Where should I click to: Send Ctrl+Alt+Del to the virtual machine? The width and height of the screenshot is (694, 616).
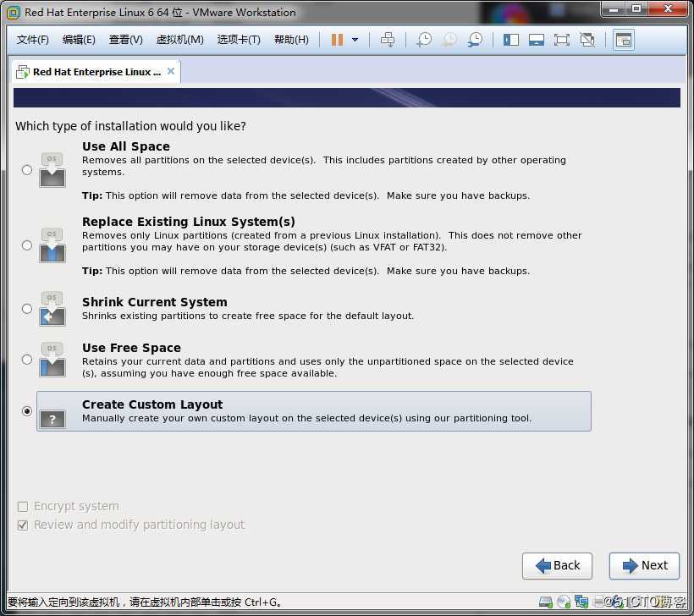(388, 40)
